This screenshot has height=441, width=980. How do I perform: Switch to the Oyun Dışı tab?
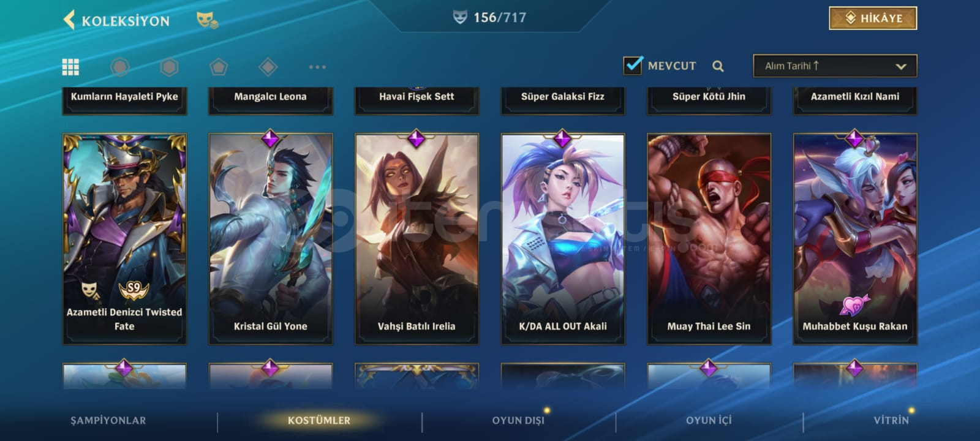[x=518, y=420]
